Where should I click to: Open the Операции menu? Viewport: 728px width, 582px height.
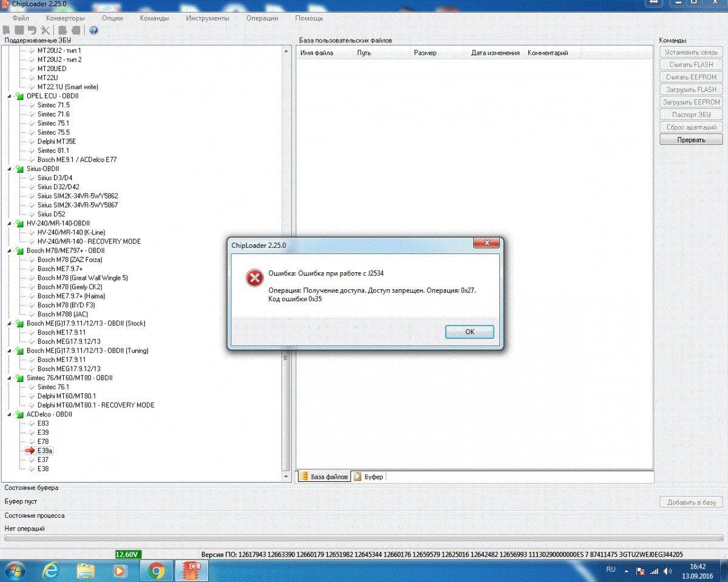(x=262, y=18)
